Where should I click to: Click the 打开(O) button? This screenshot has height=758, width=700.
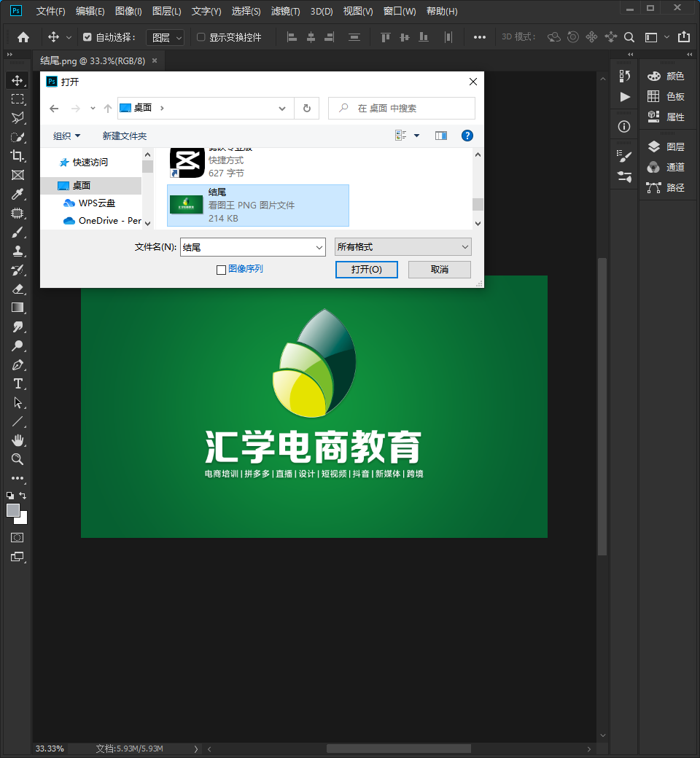(367, 270)
